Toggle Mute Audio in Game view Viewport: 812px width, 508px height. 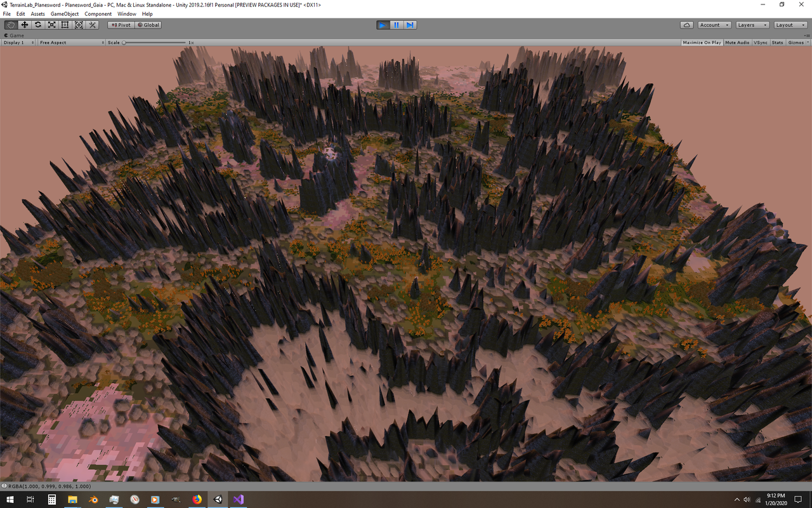pos(737,43)
